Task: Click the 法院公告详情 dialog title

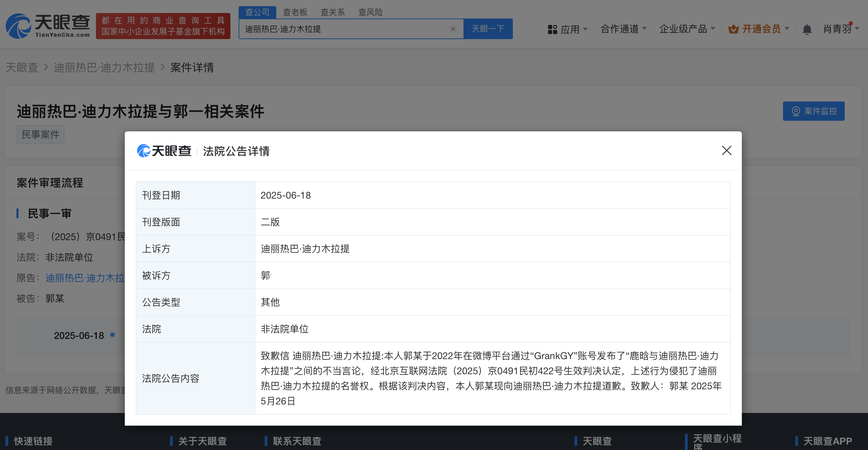Action: 236,151
